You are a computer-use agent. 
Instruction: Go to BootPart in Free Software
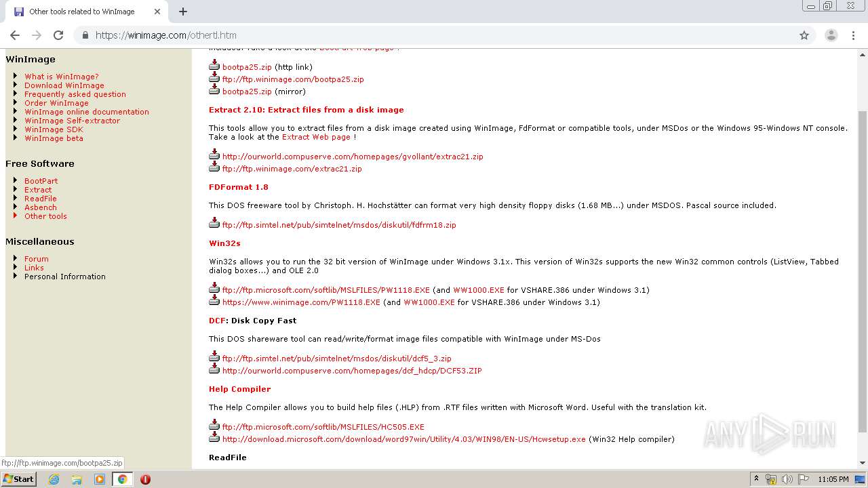(x=41, y=181)
